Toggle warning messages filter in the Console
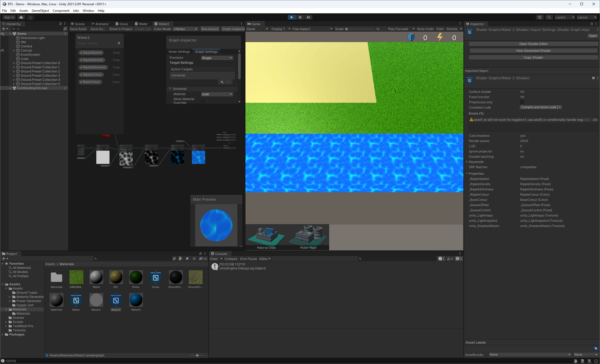Viewport: 600px width, 364px height. click(x=450, y=259)
